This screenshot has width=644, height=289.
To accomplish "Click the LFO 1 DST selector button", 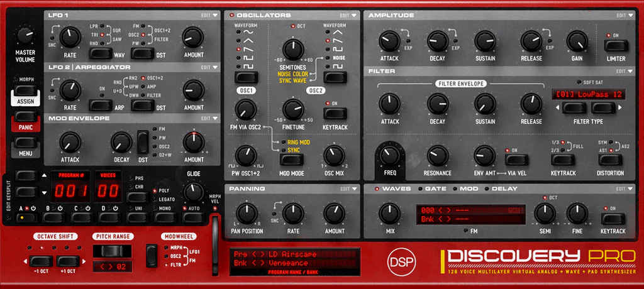I will (143, 53).
